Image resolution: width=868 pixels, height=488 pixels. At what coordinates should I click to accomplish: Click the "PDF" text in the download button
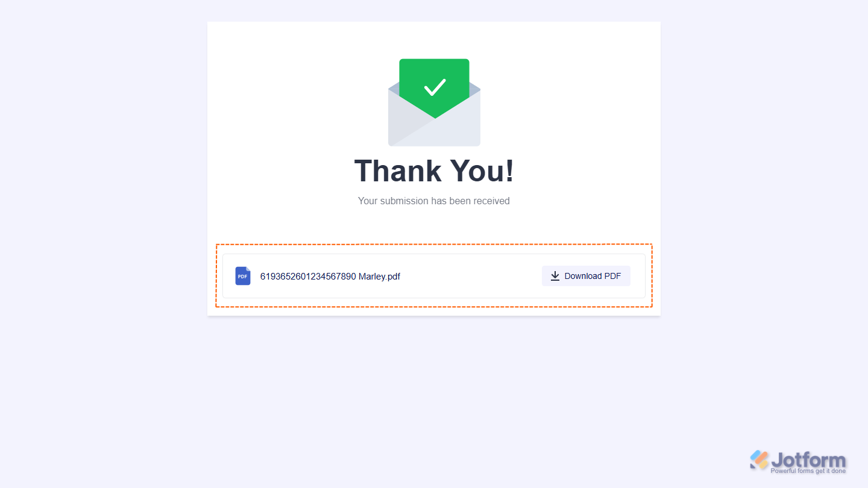(x=612, y=276)
